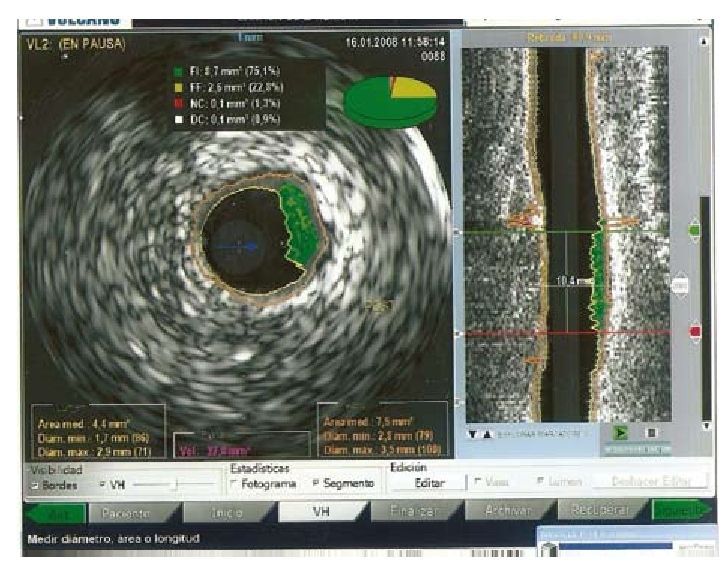Click the red segment marker handle
Screen dimensions: 728x568
694,332
